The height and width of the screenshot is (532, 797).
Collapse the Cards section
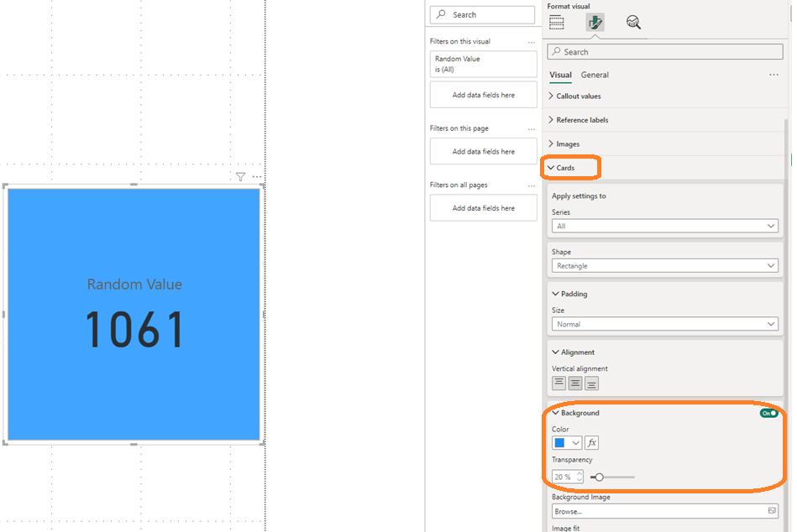(561, 168)
